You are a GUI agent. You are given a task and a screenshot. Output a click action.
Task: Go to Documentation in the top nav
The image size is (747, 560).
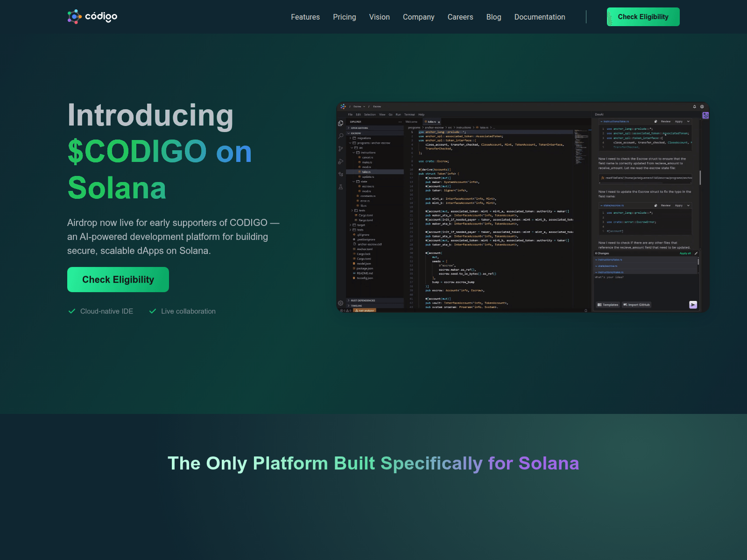point(539,17)
